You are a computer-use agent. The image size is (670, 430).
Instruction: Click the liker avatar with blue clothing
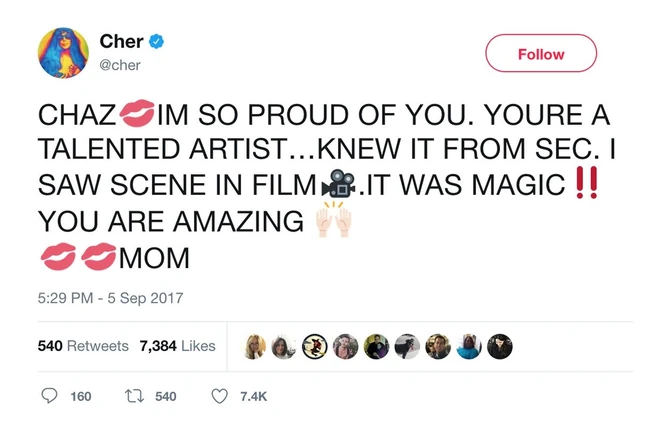pos(469,346)
